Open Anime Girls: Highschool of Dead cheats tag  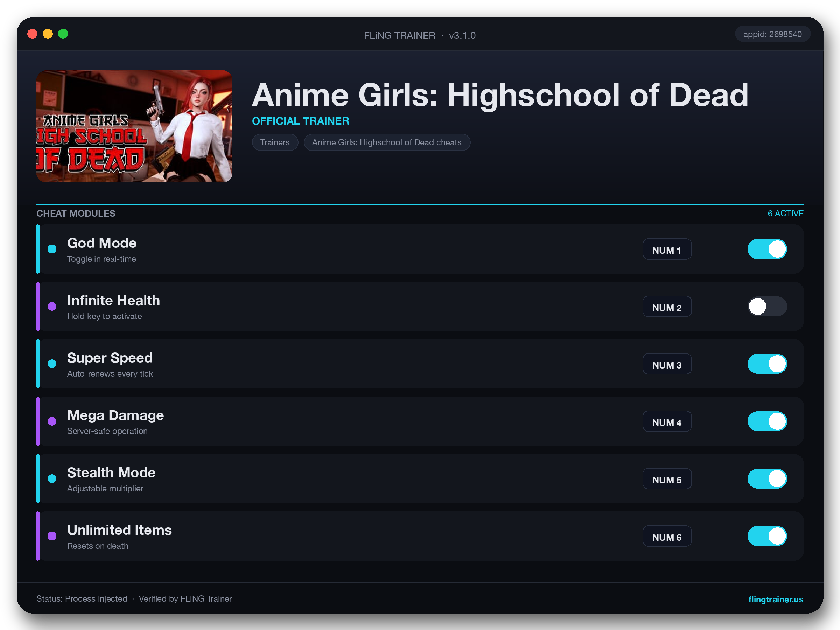387,142
